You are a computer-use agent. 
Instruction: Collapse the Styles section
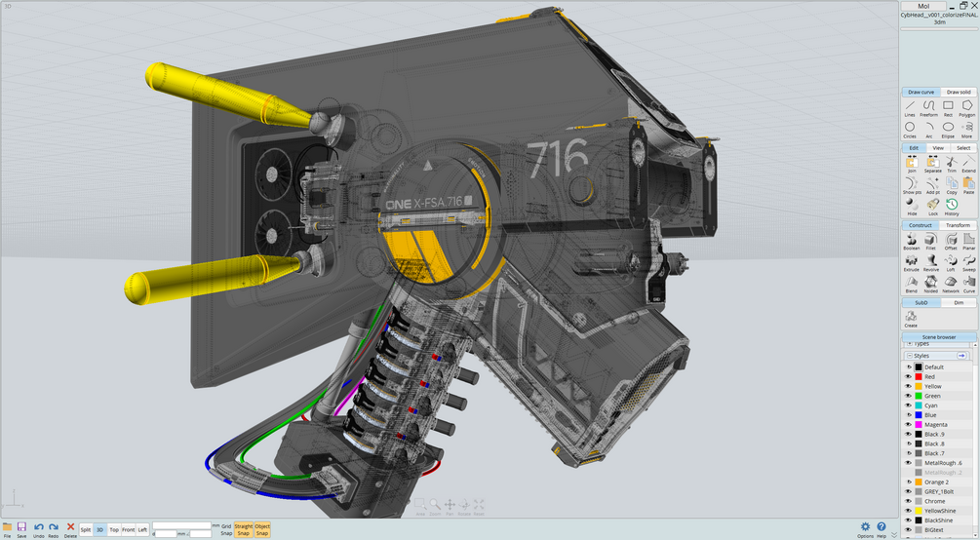point(910,356)
